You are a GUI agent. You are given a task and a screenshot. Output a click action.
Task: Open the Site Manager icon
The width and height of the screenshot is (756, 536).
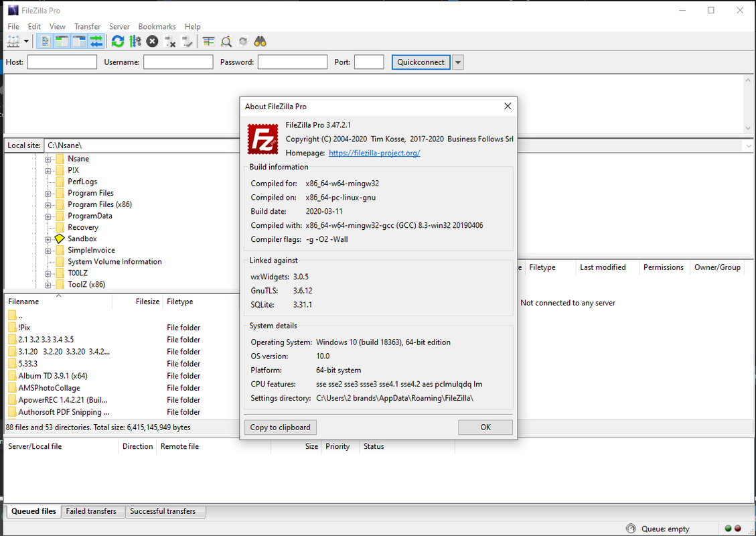coord(13,42)
